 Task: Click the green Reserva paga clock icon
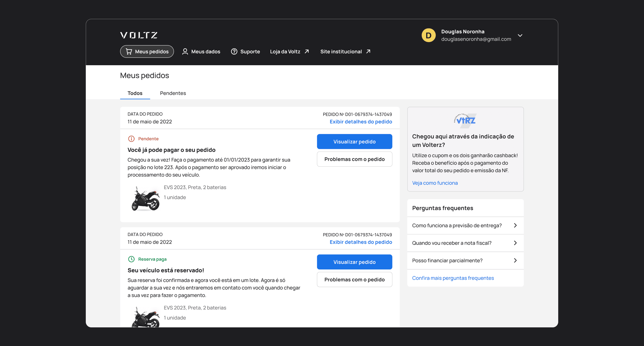pos(131,259)
